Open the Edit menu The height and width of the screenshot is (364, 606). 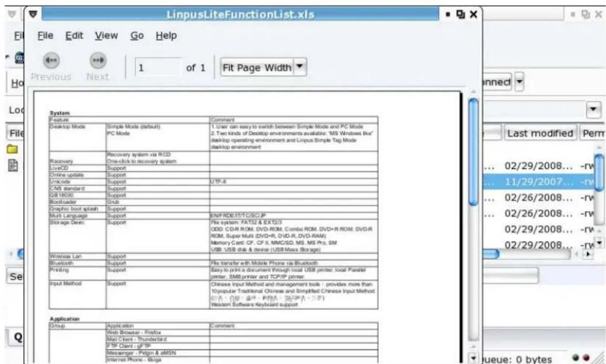[x=74, y=35]
